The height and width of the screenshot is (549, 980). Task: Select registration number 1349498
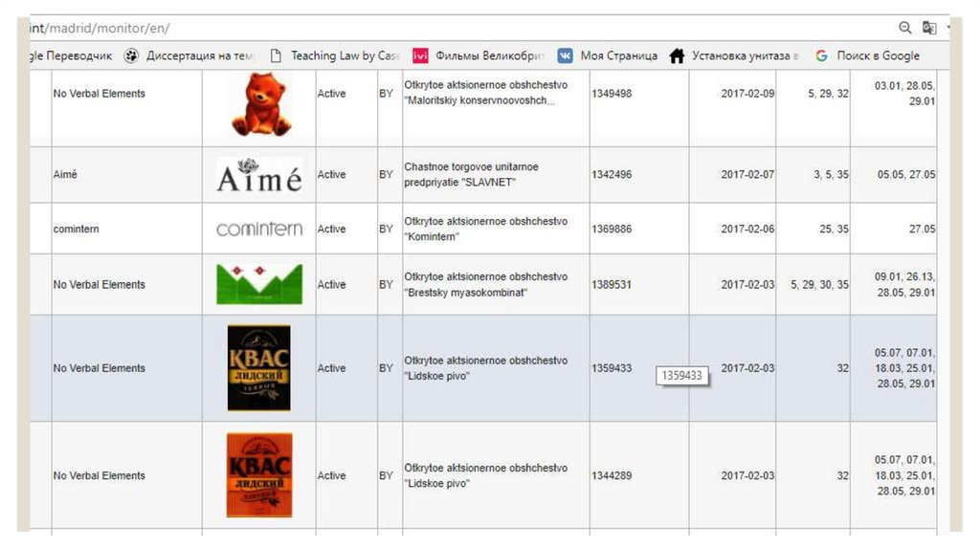pos(612,93)
